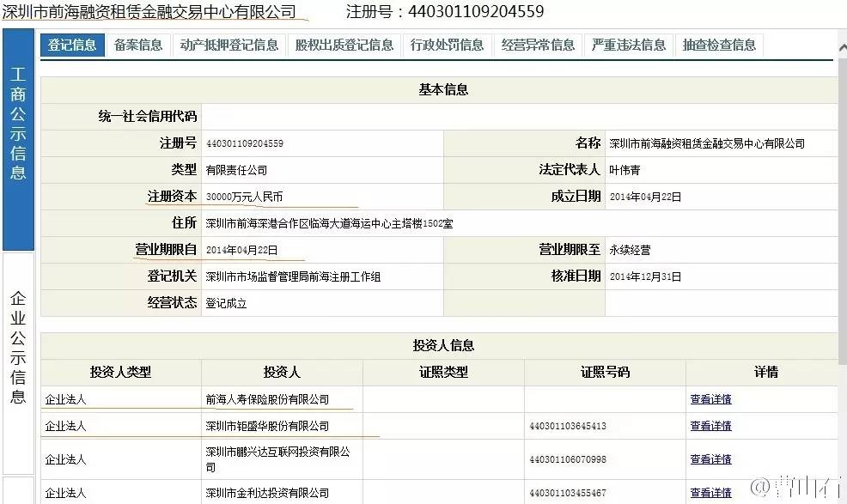Click the 基本信息 section header
The image size is (847, 504).
click(x=443, y=89)
